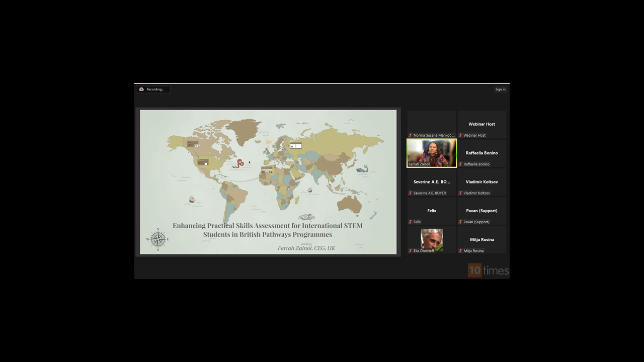Select the Severine A.E. BOYER tile
The height and width of the screenshot is (362, 644).
click(432, 182)
